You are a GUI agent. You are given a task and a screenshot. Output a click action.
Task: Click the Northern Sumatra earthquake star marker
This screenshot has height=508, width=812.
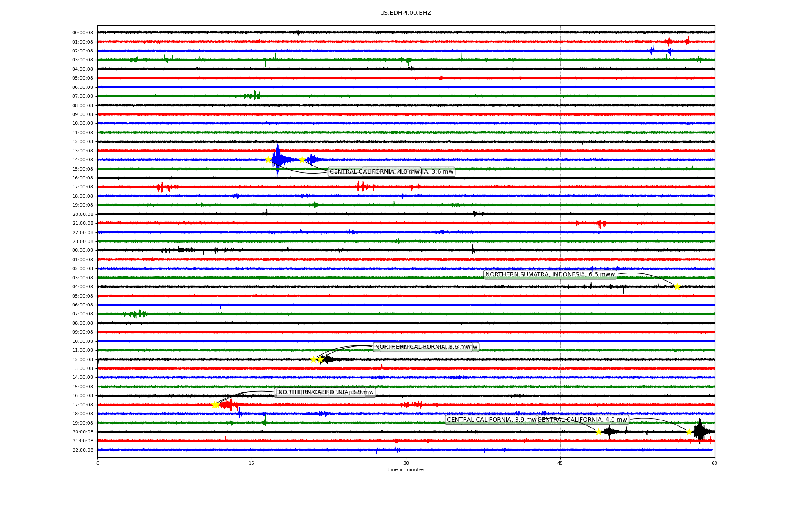(677, 287)
